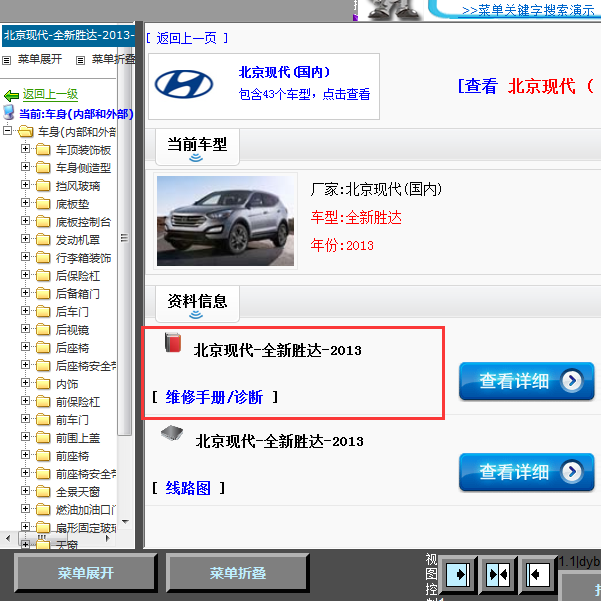Click the horizontal scrollbar left arrow
Screen dimensions: 601x601
point(8,539)
